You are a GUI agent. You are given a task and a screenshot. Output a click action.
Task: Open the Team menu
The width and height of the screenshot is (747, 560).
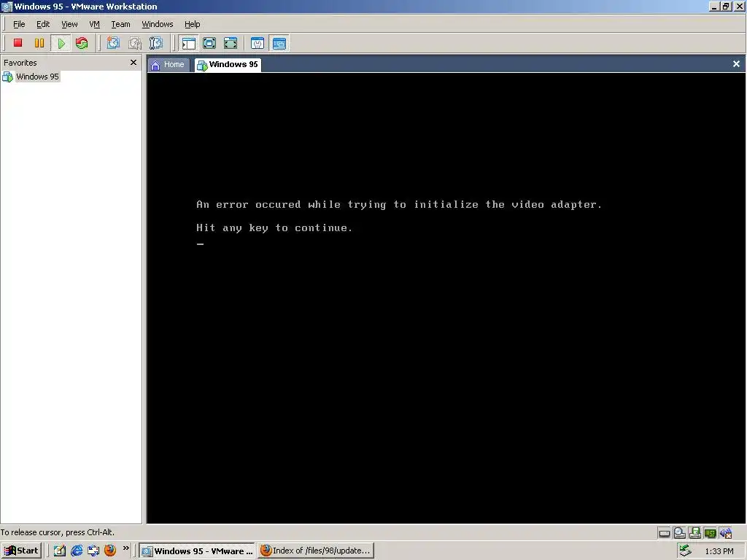[x=120, y=24]
